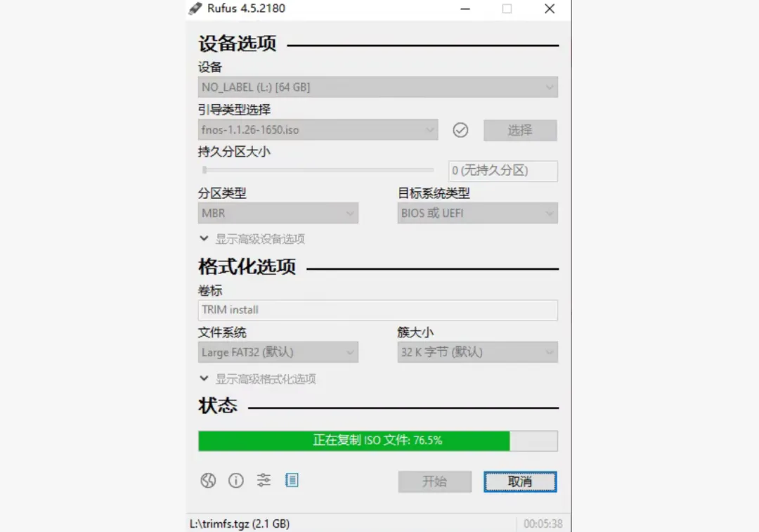Click the 卷标 field TRIM install

377,311
